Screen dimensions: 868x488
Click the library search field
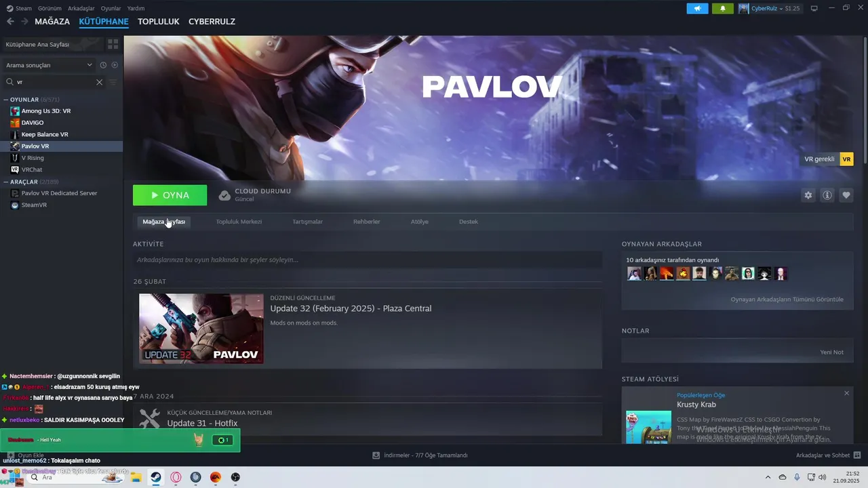coord(54,82)
